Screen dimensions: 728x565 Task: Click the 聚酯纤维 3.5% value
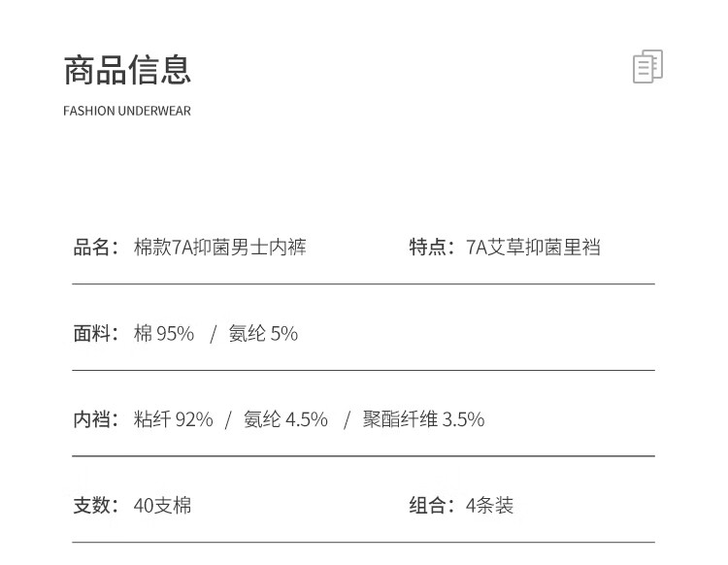click(x=423, y=419)
